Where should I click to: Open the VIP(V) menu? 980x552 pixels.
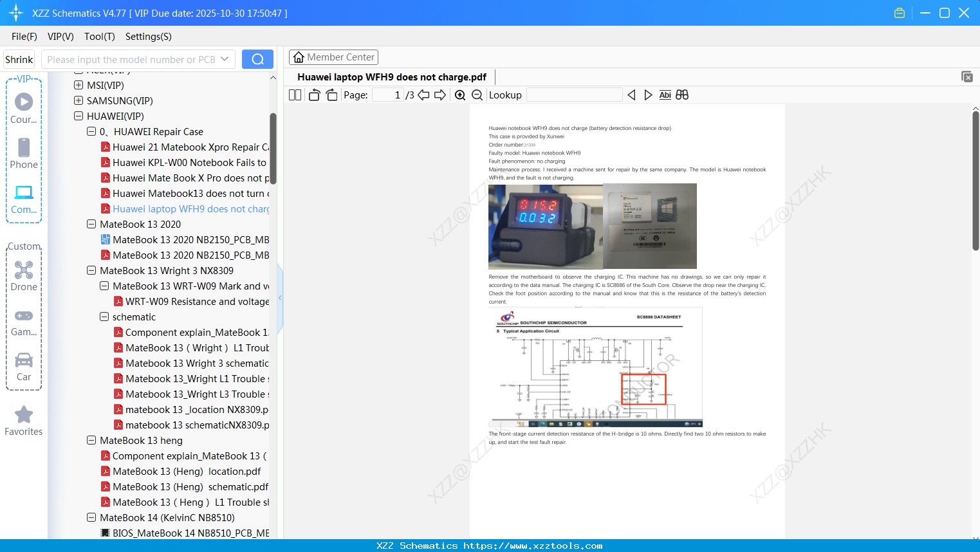(60, 37)
